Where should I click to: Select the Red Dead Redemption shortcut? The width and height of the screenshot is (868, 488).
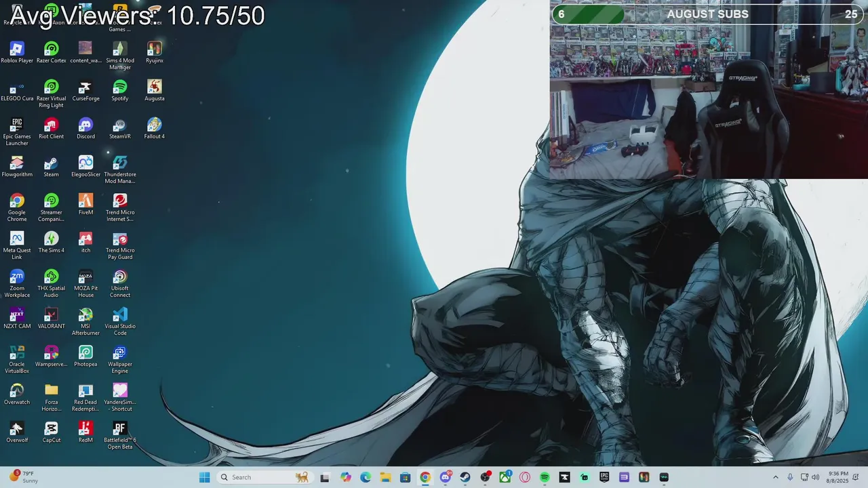tap(85, 397)
